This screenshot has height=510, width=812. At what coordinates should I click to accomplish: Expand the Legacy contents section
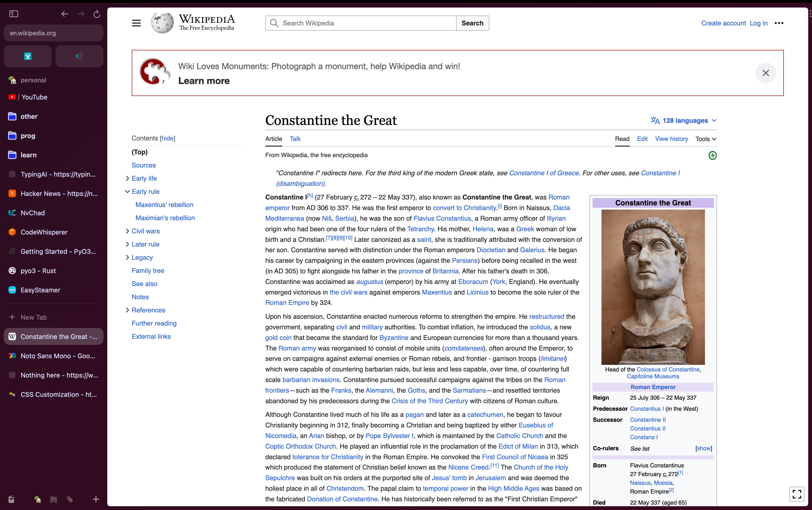coord(127,257)
